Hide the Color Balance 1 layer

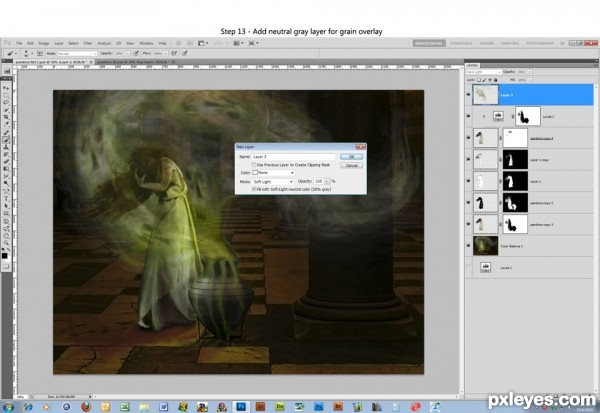click(469, 246)
